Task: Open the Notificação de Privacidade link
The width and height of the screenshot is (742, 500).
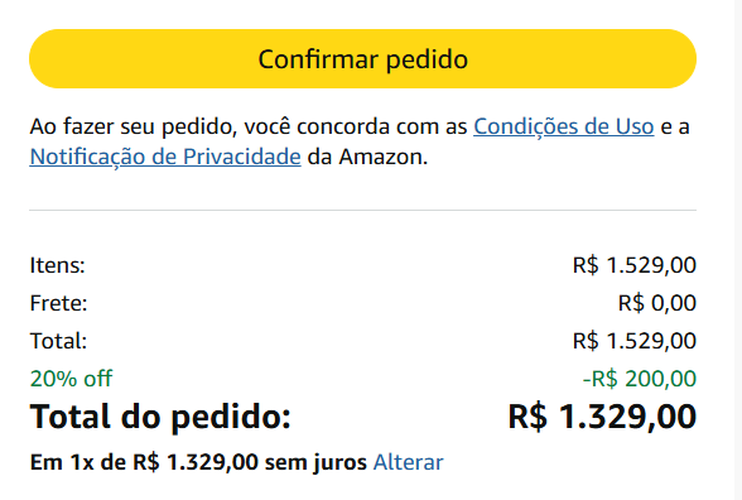Action: pyautogui.click(x=165, y=157)
